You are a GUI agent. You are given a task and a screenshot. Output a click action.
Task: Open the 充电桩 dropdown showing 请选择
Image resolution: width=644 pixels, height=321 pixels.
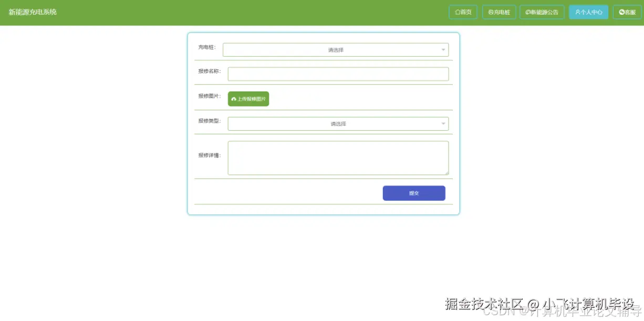[335, 49]
